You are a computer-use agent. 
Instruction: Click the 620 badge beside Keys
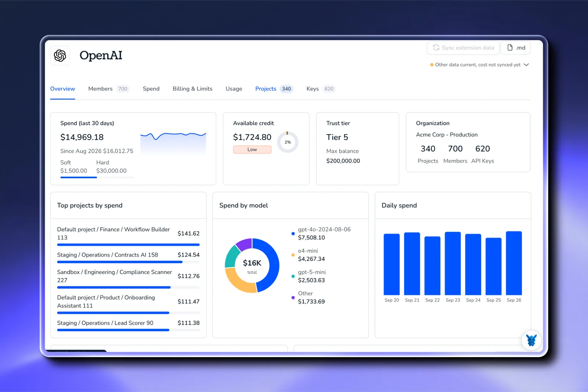pos(329,89)
